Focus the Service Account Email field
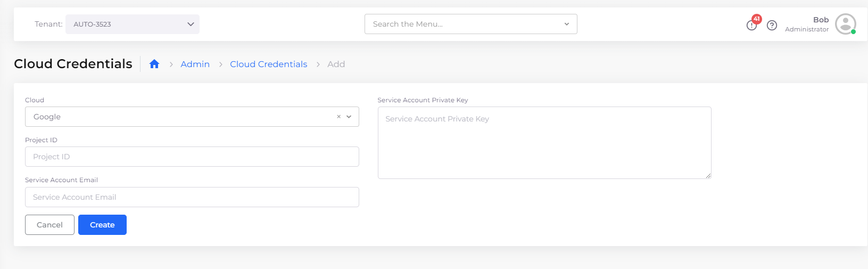868x269 pixels. click(x=192, y=197)
